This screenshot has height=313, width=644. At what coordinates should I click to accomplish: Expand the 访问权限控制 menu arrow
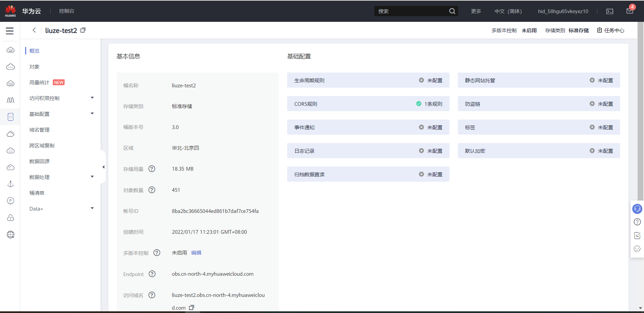92,98
